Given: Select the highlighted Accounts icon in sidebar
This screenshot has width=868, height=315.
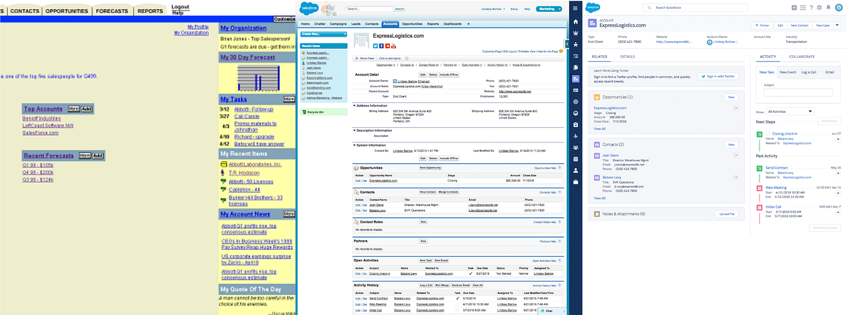Looking at the screenshot, I should 575,79.
